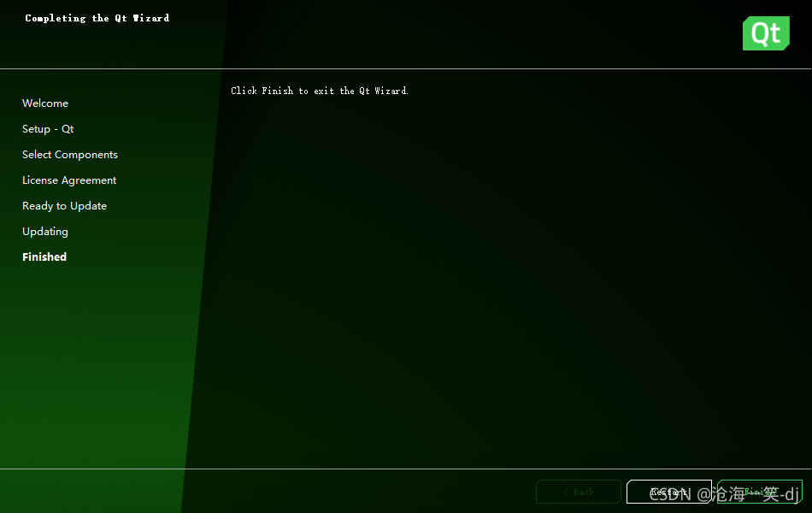Select the Welcome step in sidebar
812x513 pixels.
point(45,103)
